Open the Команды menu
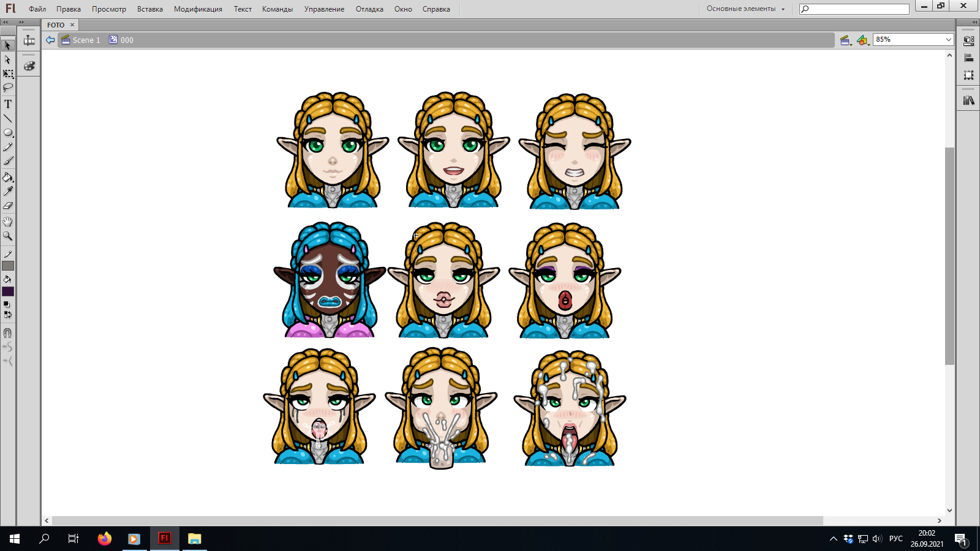The width and height of the screenshot is (980, 551). coord(277,9)
